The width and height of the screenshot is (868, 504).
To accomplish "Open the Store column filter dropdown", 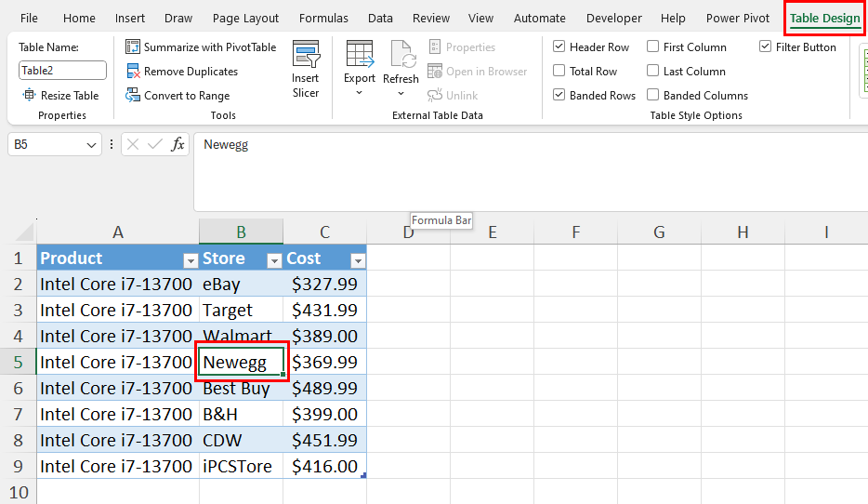I will (274, 260).
